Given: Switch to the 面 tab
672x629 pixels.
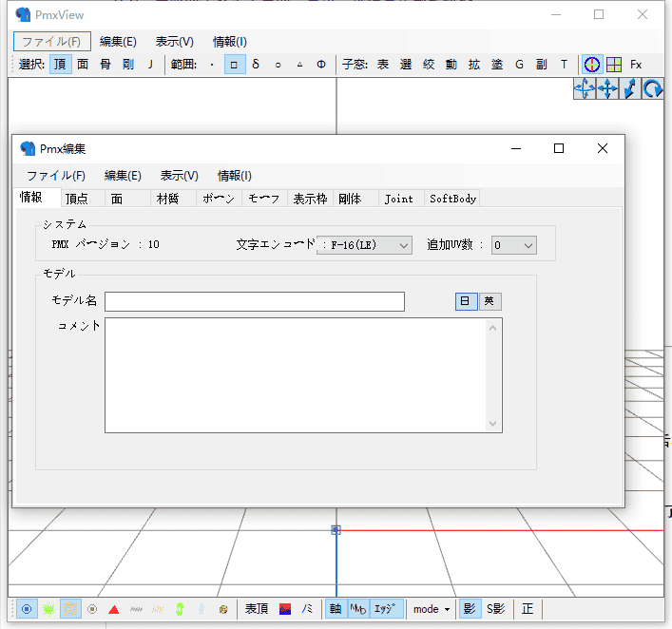Looking at the screenshot, I should tap(127, 199).
